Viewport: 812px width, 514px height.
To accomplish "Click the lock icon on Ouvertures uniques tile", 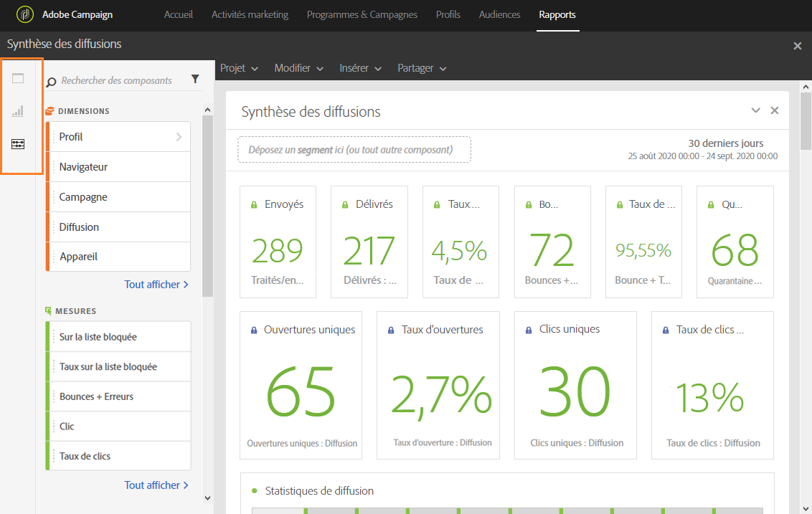I will click(x=253, y=330).
